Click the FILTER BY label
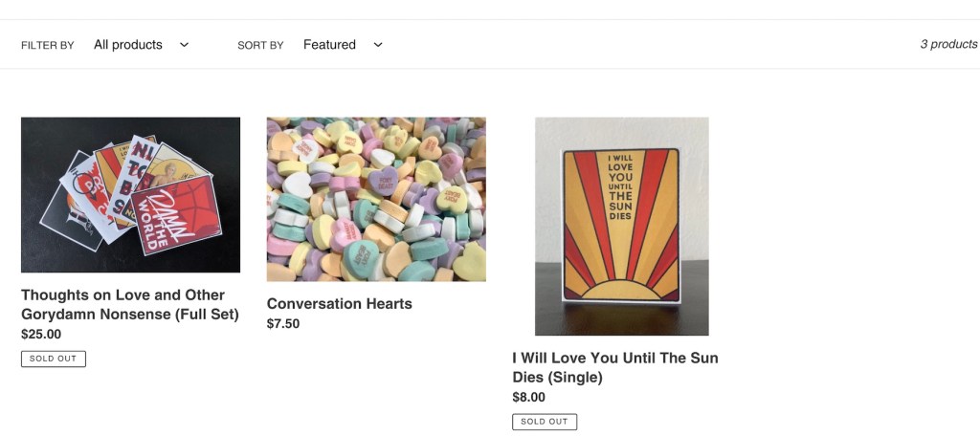This screenshot has width=980, height=436. coord(48,46)
